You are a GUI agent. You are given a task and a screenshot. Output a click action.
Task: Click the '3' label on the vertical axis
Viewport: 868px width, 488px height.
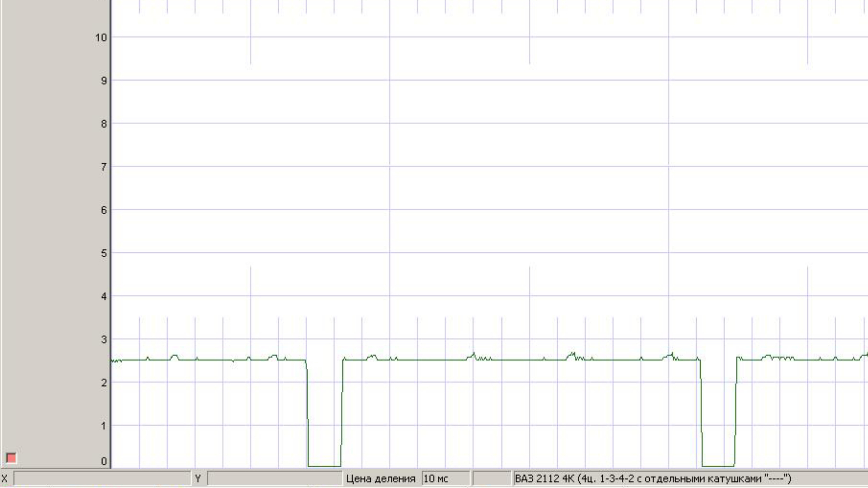(x=104, y=340)
